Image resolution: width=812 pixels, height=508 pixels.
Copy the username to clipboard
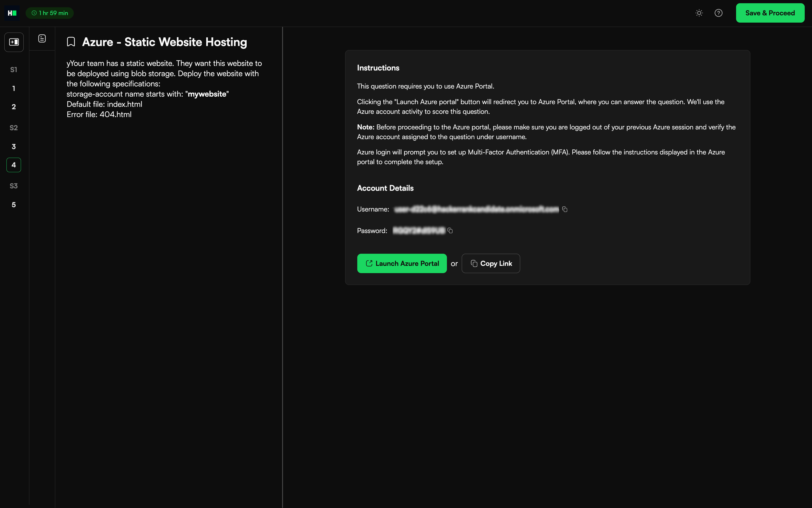coord(565,209)
